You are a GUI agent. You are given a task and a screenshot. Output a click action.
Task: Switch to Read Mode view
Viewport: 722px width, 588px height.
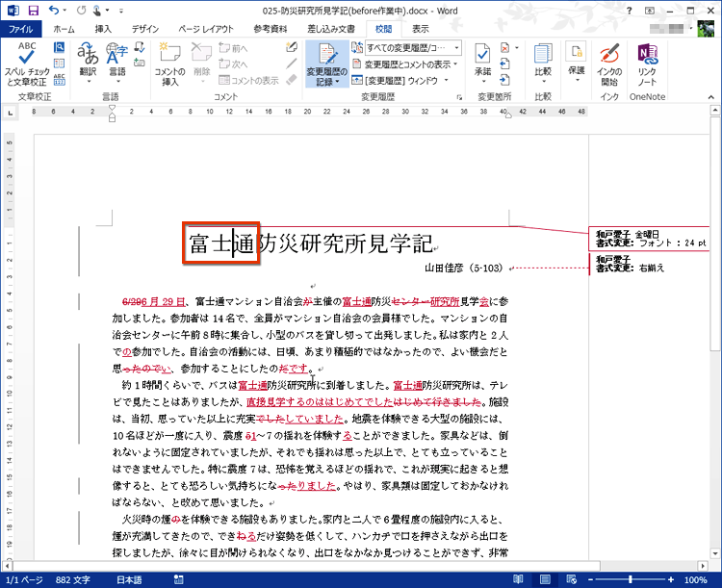point(518,579)
